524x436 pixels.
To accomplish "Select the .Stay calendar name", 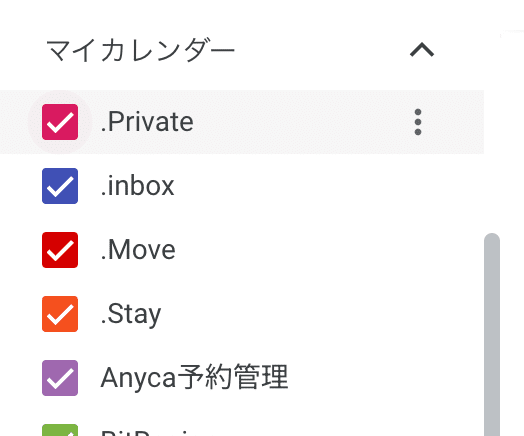I will [x=131, y=315].
